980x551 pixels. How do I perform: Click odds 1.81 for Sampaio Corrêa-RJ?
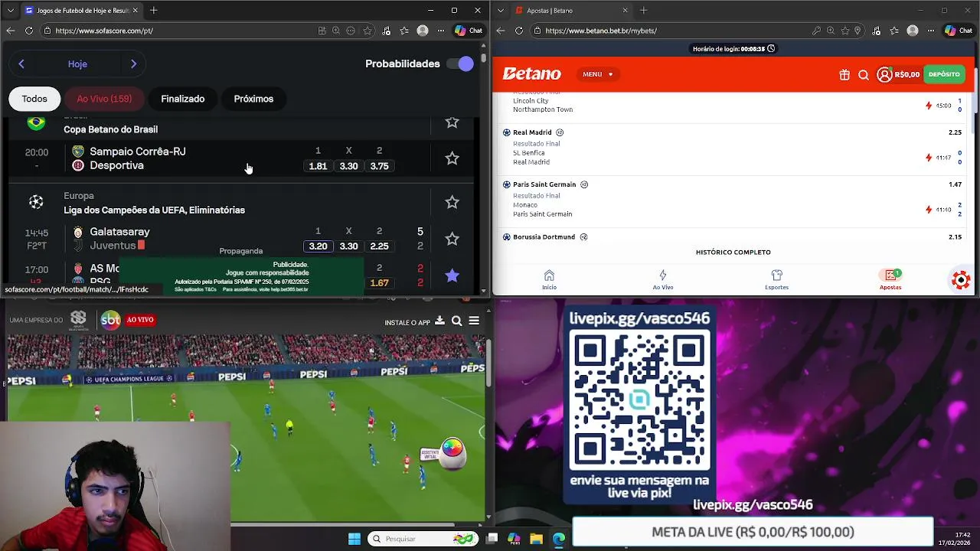click(318, 166)
